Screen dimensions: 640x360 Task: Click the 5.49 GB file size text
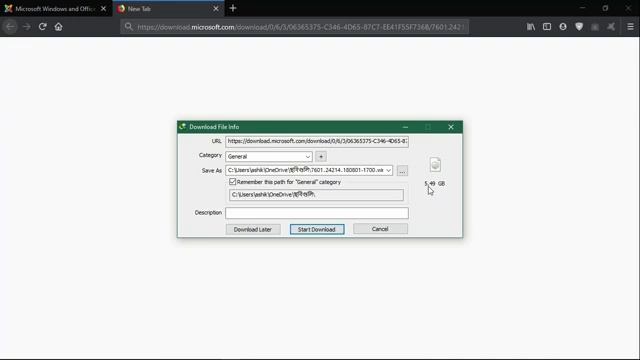pos(435,184)
